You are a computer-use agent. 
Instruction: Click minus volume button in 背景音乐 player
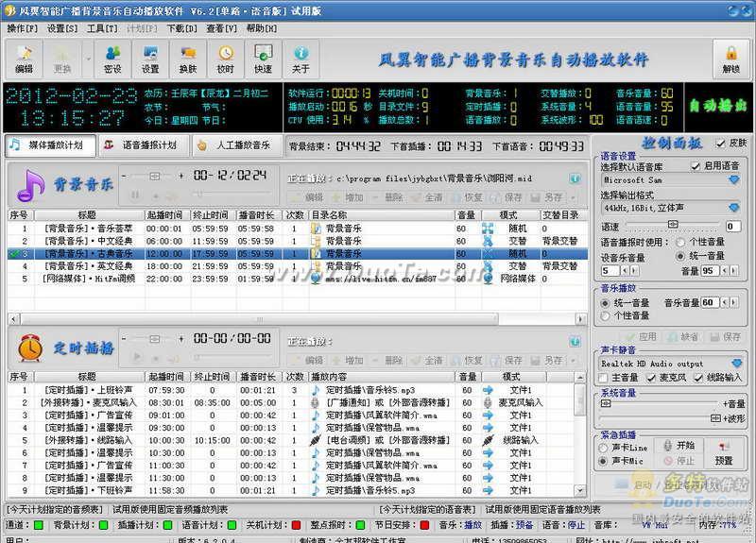(124, 176)
